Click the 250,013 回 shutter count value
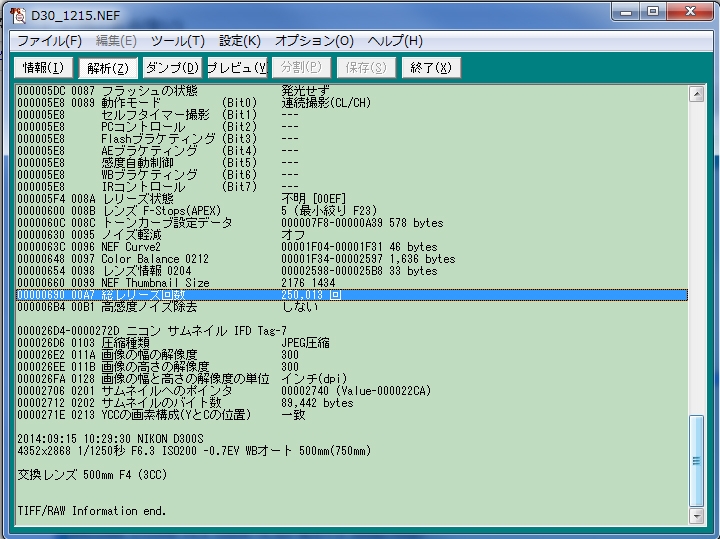 click(311, 295)
